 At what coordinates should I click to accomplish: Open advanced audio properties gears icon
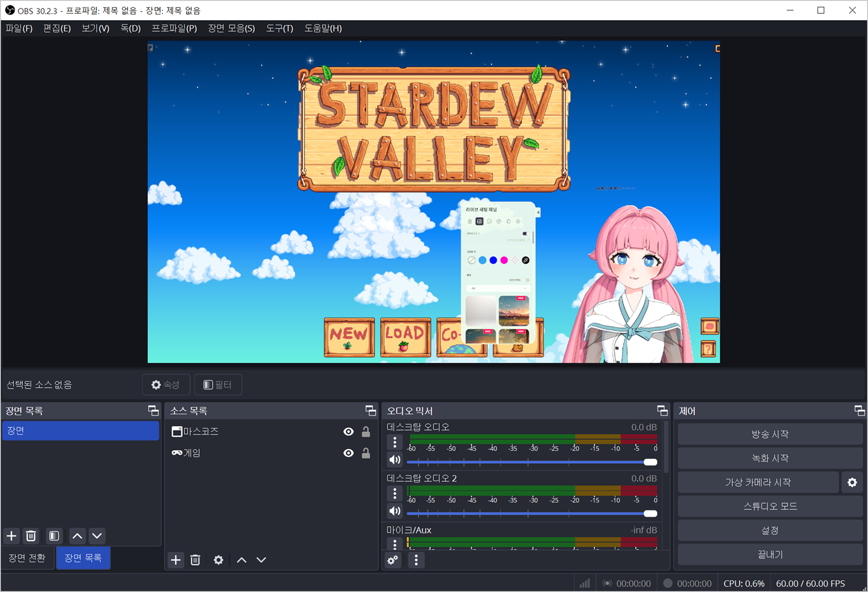pos(393,560)
